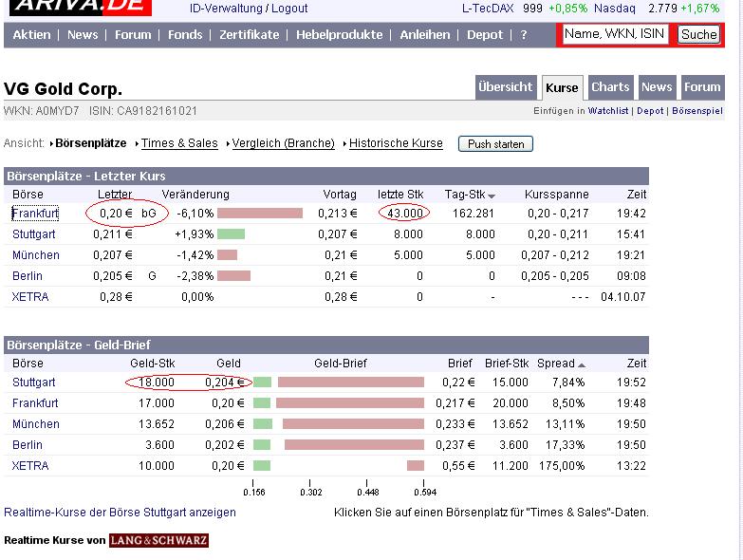This screenshot has height=560, width=743.
Task: Click the Börsenspiel link
Action: coord(697,110)
